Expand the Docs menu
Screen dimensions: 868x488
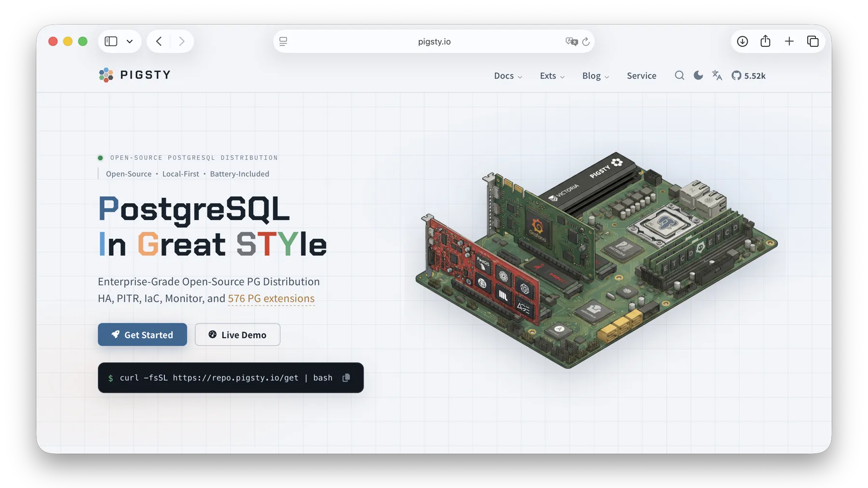[x=508, y=76]
